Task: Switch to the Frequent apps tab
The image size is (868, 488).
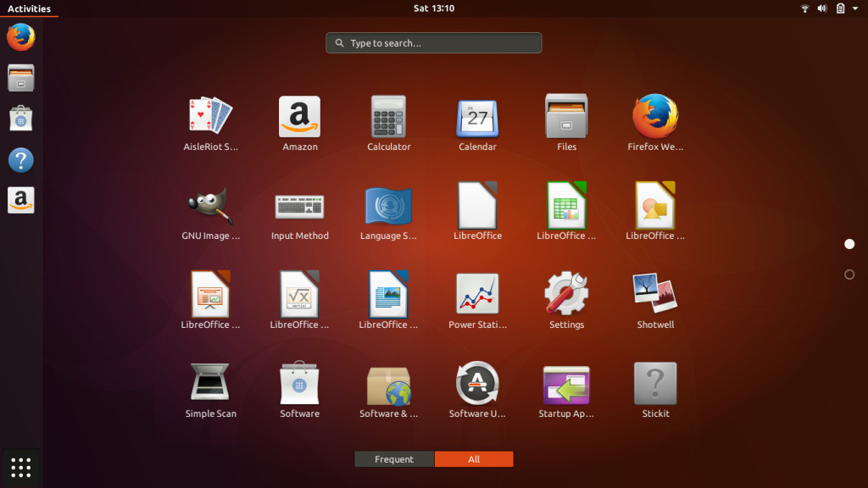Action: 394,459
